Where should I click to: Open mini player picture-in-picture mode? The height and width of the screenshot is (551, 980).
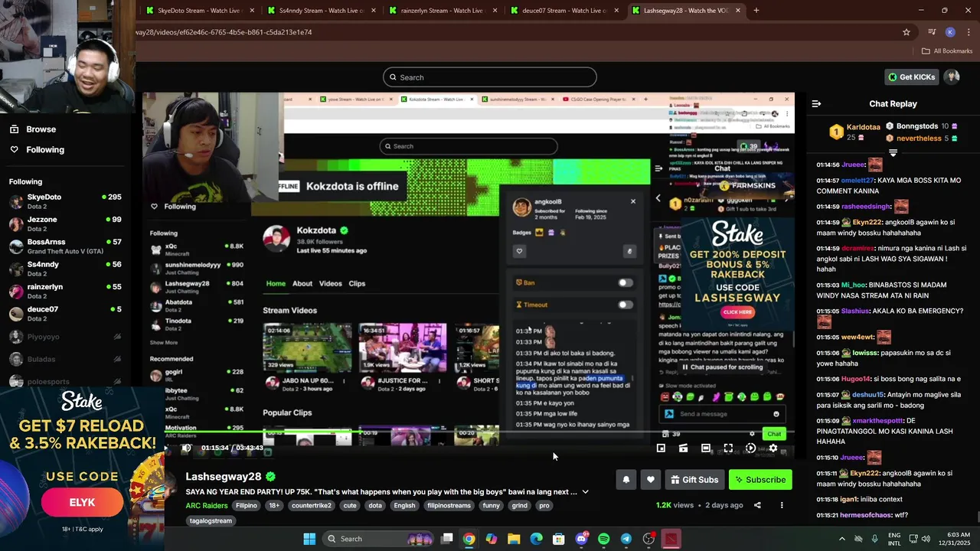[x=661, y=448]
